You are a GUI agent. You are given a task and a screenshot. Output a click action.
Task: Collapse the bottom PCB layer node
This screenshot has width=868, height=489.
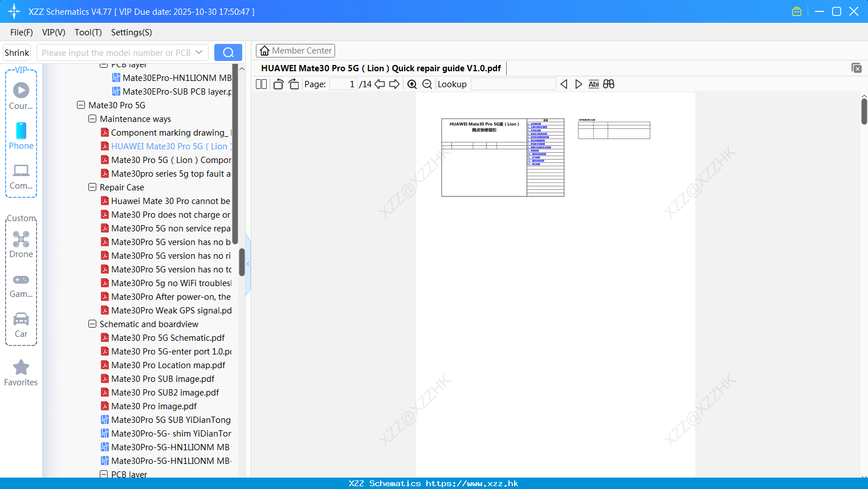[104, 474]
